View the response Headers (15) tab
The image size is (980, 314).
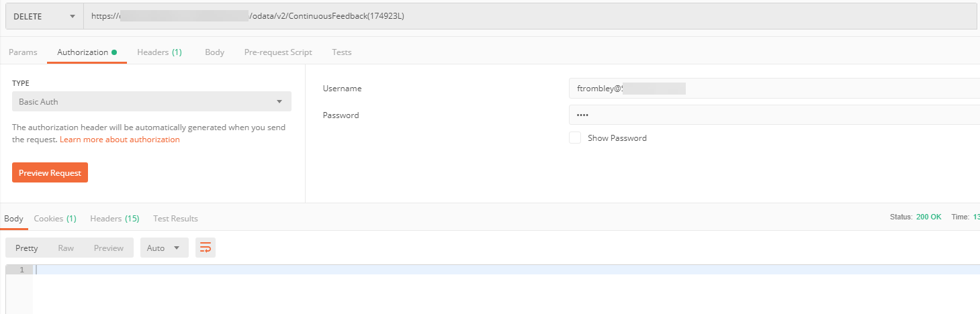pos(115,218)
